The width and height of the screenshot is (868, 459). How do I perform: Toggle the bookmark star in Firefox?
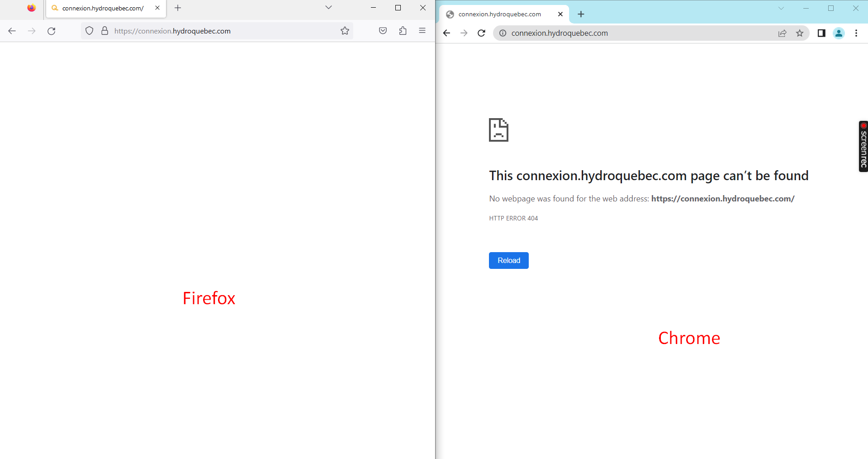[345, 31]
